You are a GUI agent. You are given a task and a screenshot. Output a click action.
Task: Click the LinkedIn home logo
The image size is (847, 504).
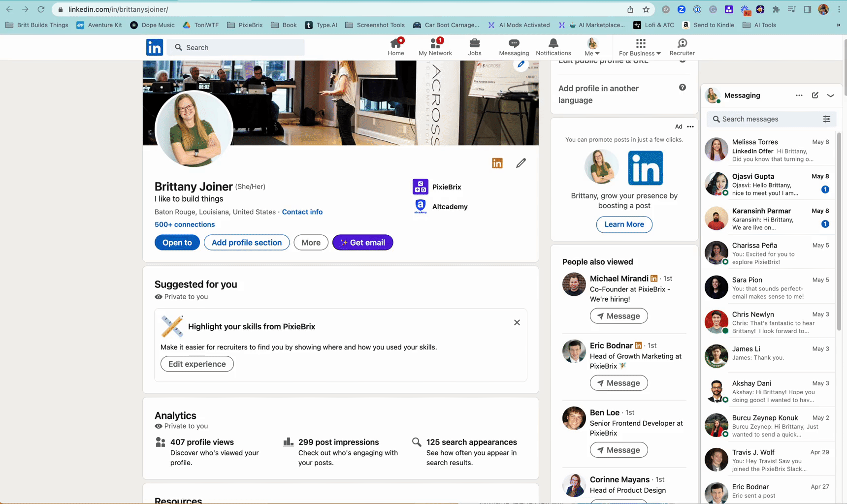(154, 47)
